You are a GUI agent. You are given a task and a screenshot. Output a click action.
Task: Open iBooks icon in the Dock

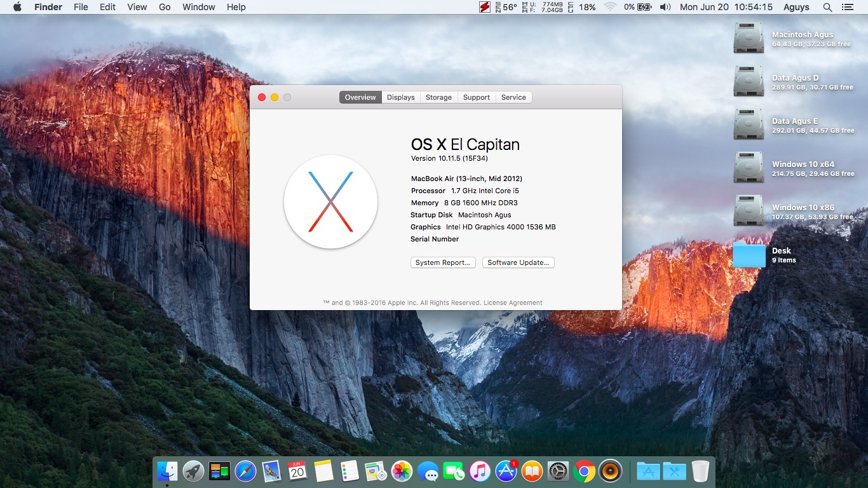[532, 471]
